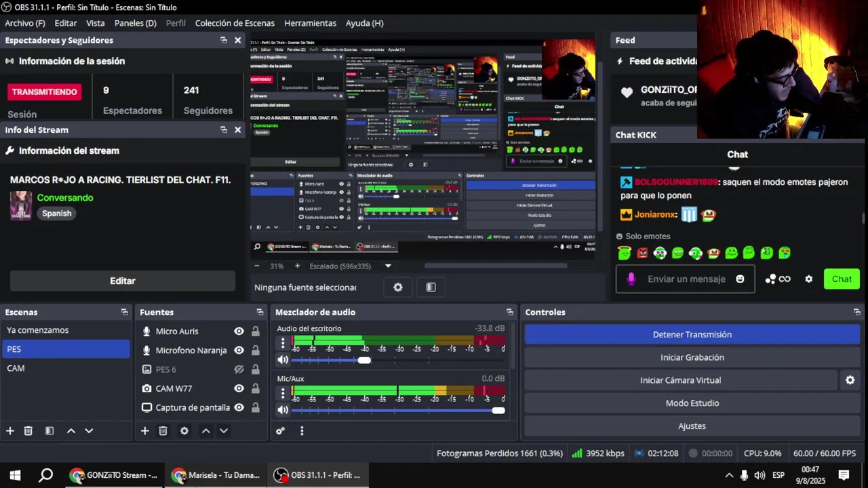Open source properties gear in Fuentes
This screenshot has width=868, height=488.
click(184, 431)
